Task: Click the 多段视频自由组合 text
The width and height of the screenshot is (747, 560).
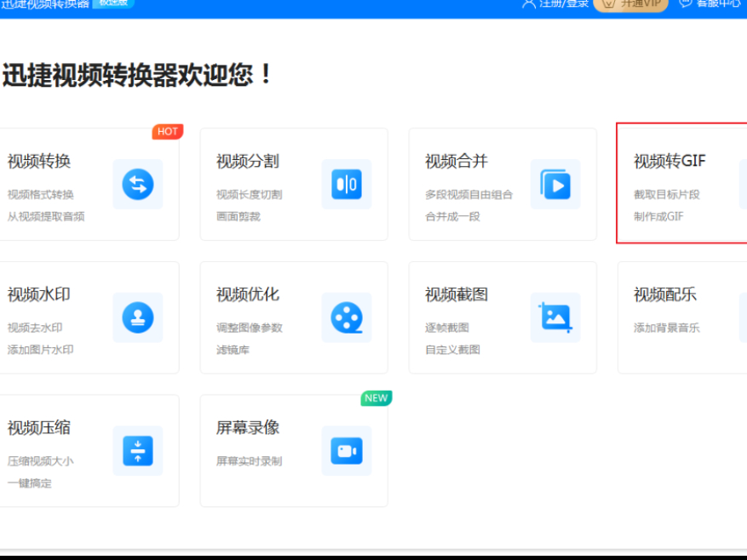Action: pos(468,194)
